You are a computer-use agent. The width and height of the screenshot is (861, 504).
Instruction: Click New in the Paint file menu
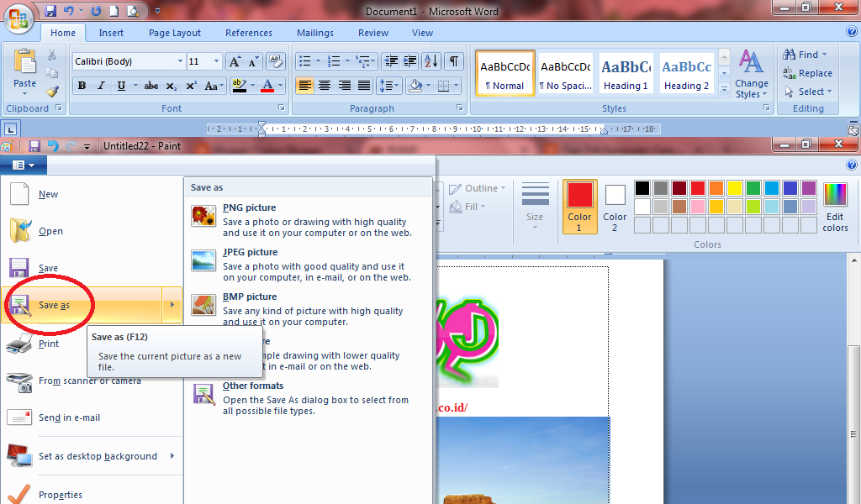pos(91,194)
